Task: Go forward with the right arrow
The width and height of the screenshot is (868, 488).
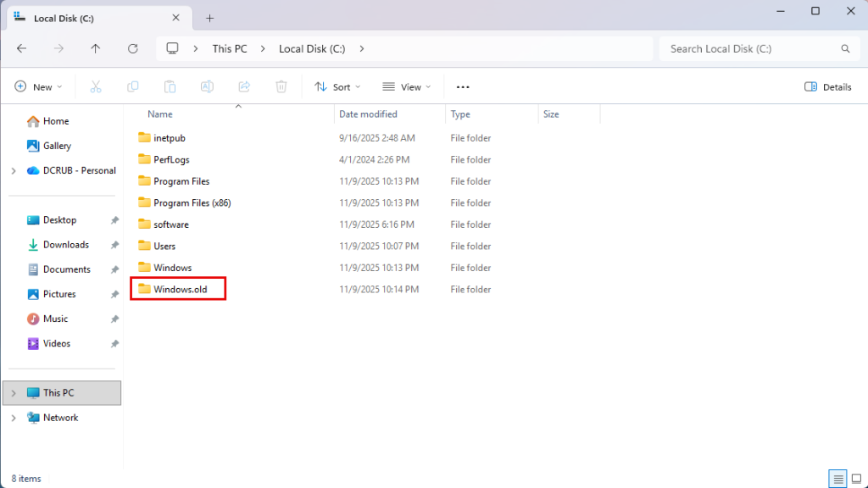Action: click(x=58, y=48)
